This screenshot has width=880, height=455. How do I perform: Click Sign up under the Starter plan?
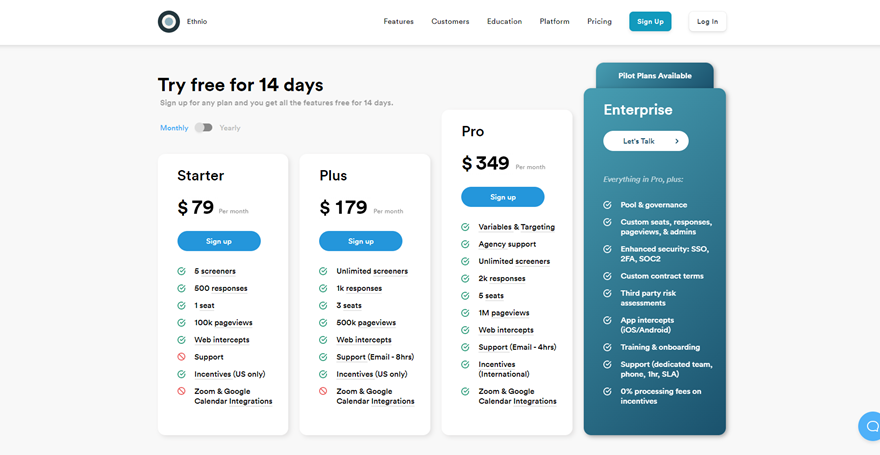pyautogui.click(x=219, y=241)
